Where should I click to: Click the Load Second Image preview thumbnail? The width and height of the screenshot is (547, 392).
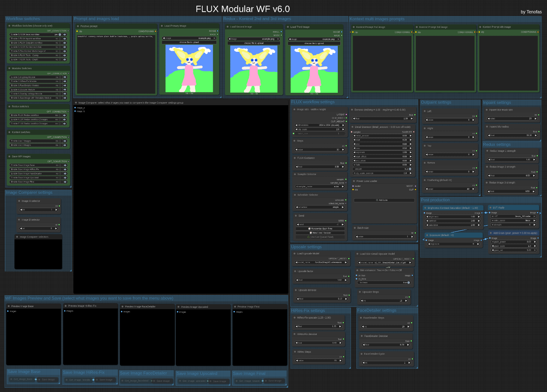(x=254, y=69)
